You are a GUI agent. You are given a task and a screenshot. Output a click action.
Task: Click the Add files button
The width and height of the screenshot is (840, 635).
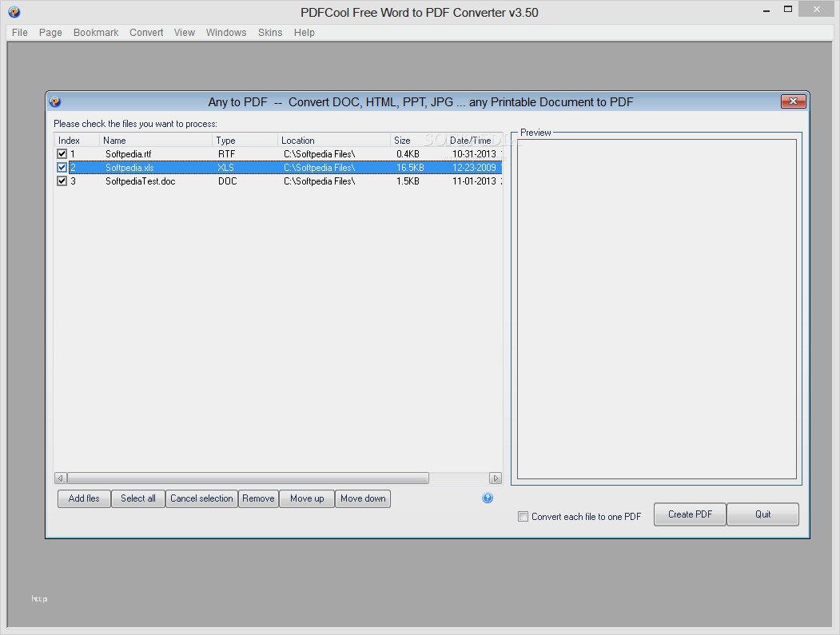[84, 498]
